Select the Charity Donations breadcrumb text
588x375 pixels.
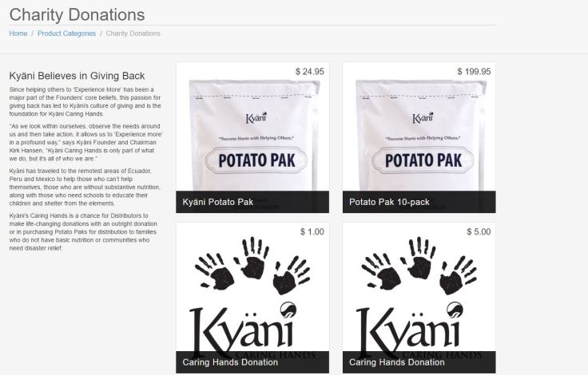tap(133, 34)
